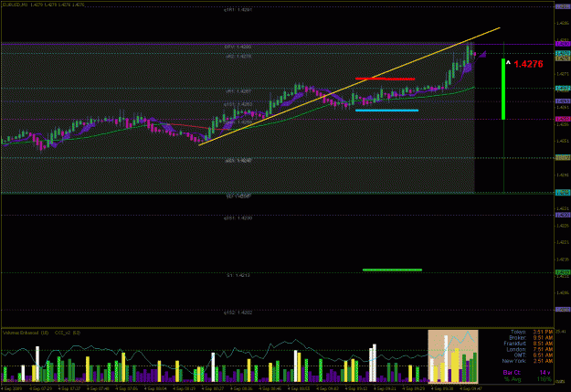This screenshot has width=571, height=392.
Task: Click the tall bright green vertical range bar
Action: 503,89
